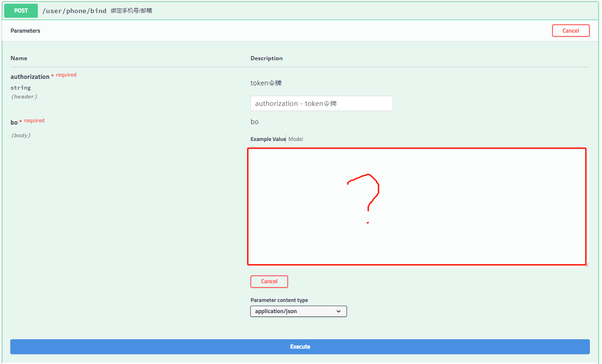Cancel try-out via top Parameters Cancel button
Screen dimensions: 602x364
(x=571, y=31)
